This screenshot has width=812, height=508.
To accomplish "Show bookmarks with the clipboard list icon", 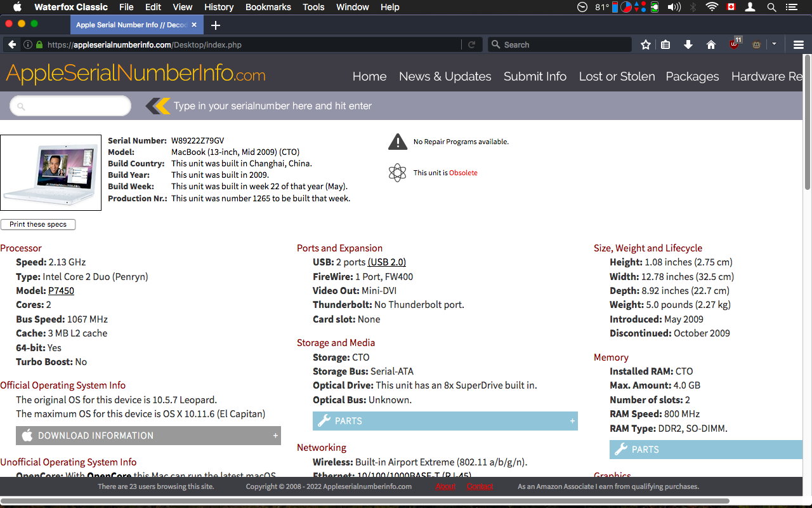I will [665, 44].
